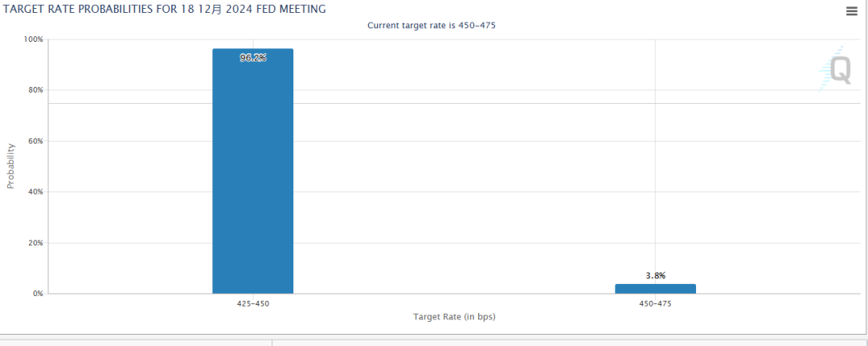Screen dimensions: 868x346
Task: Select the tall 425-450 probability bar
Action: [x=252, y=177]
